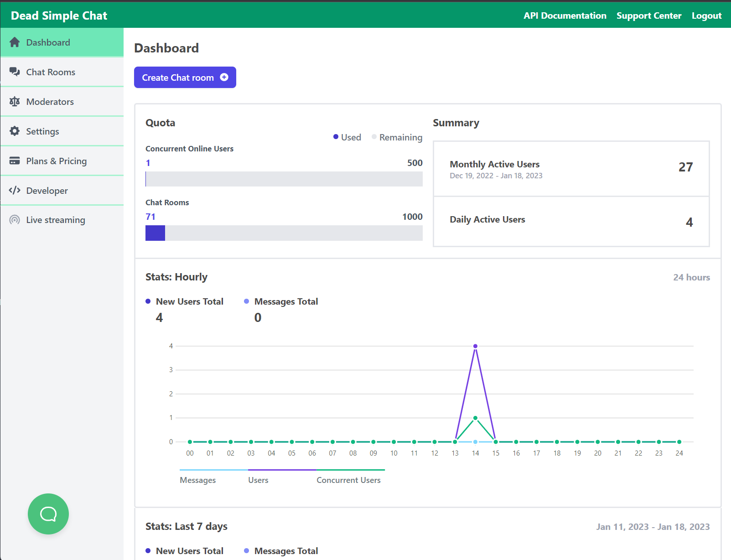Go to the Support Center
The height and width of the screenshot is (560, 731).
point(648,16)
